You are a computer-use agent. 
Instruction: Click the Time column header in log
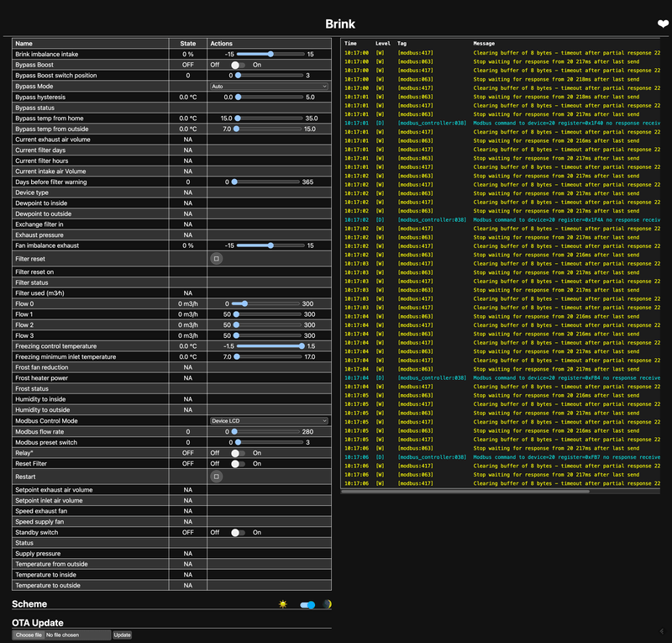point(350,44)
